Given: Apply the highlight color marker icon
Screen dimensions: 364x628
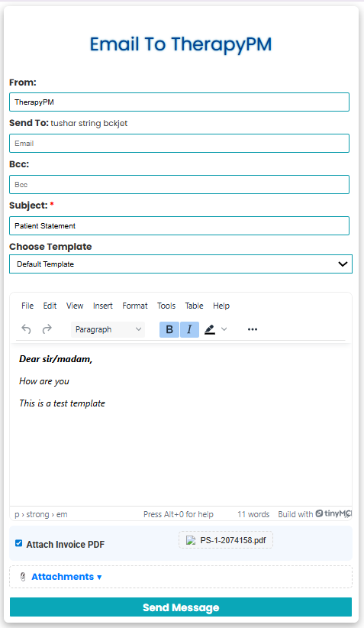Looking at the screenshot, I should (210, 329).
